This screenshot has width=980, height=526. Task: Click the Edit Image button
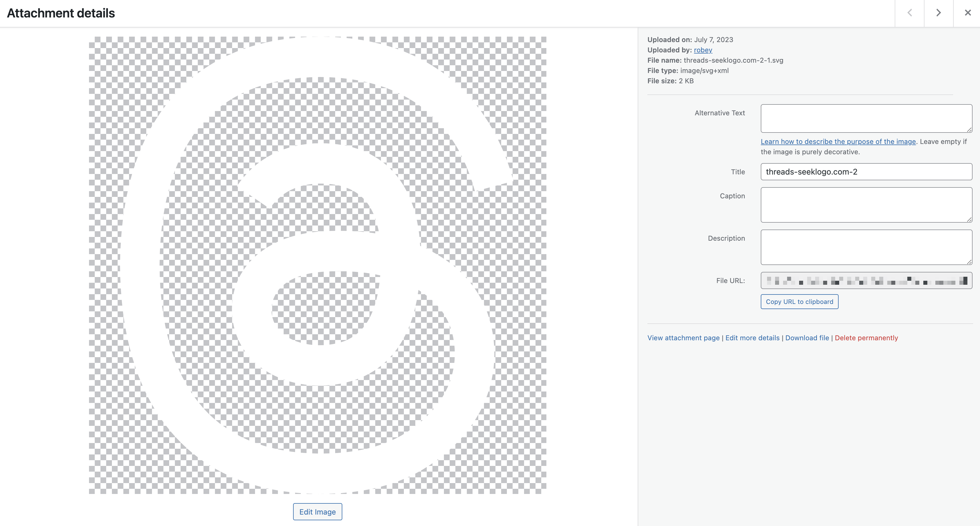click(x=317, y=511)
